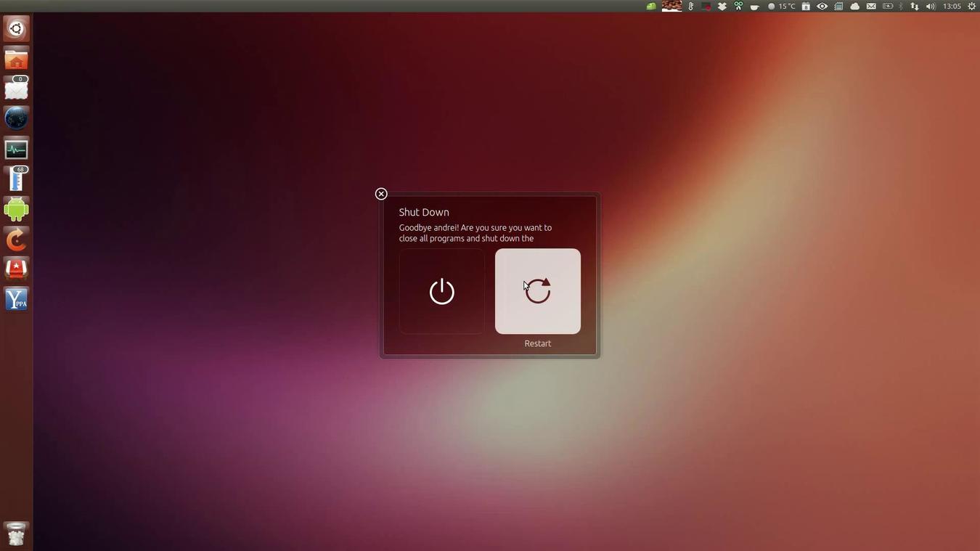This screenshot has width=980, height=551.
Task: Open the system gear session menu
Action: [x=972, y=7]
